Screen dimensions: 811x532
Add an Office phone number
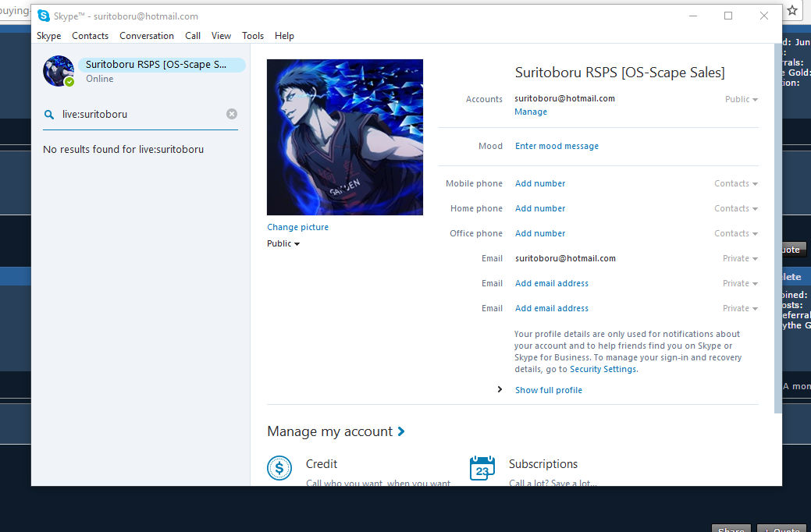pyautogui.click(x=540, y=233)
